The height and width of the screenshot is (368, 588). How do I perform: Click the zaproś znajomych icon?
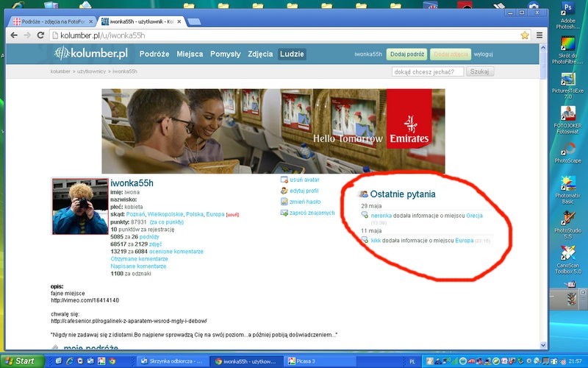pos(284,213)
